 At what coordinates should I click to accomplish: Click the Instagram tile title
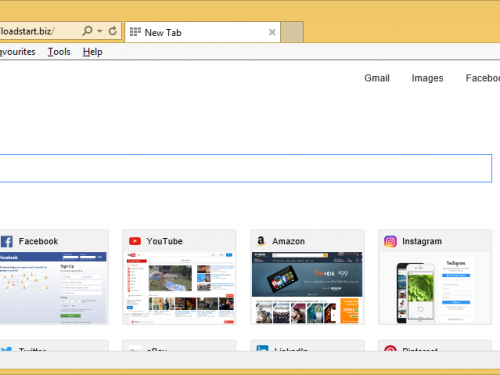click(422, 241)
